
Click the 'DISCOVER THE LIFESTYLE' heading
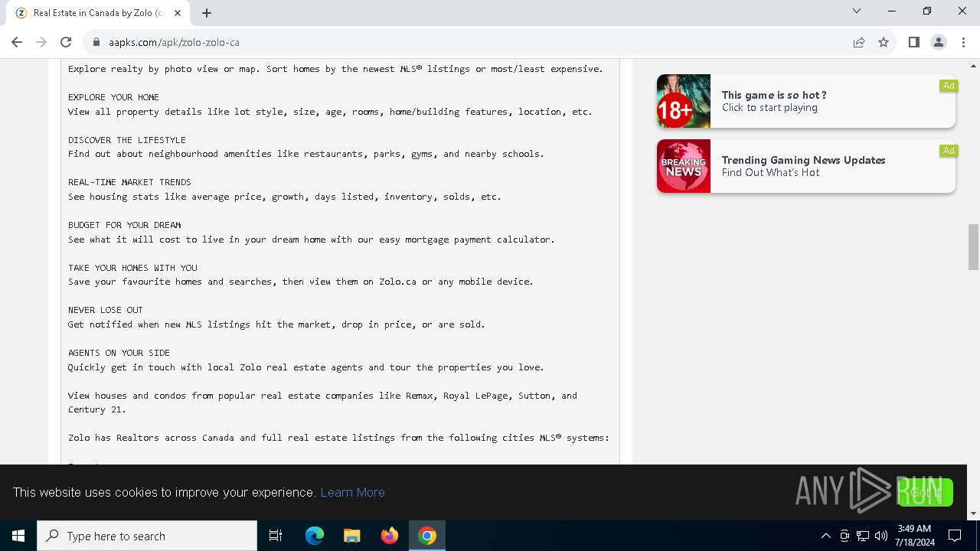[127, 140]
